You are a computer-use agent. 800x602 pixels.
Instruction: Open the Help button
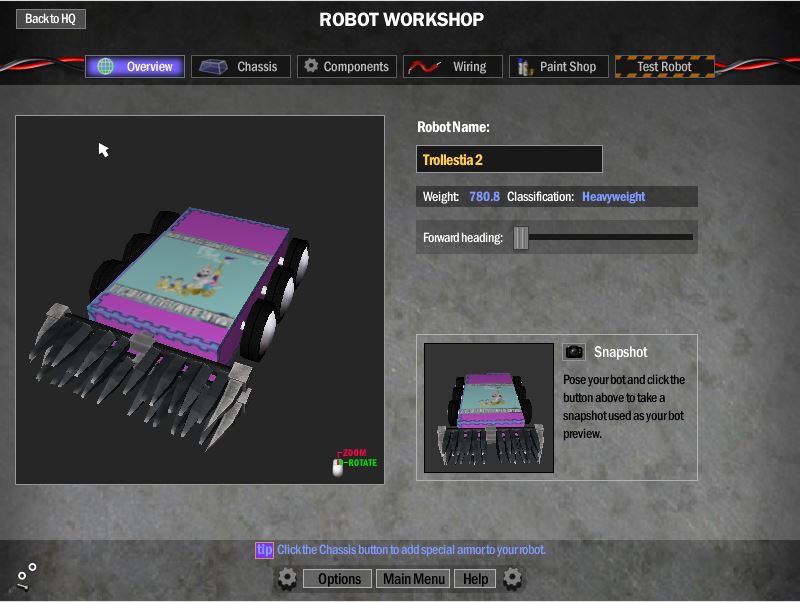click(475, 579)
